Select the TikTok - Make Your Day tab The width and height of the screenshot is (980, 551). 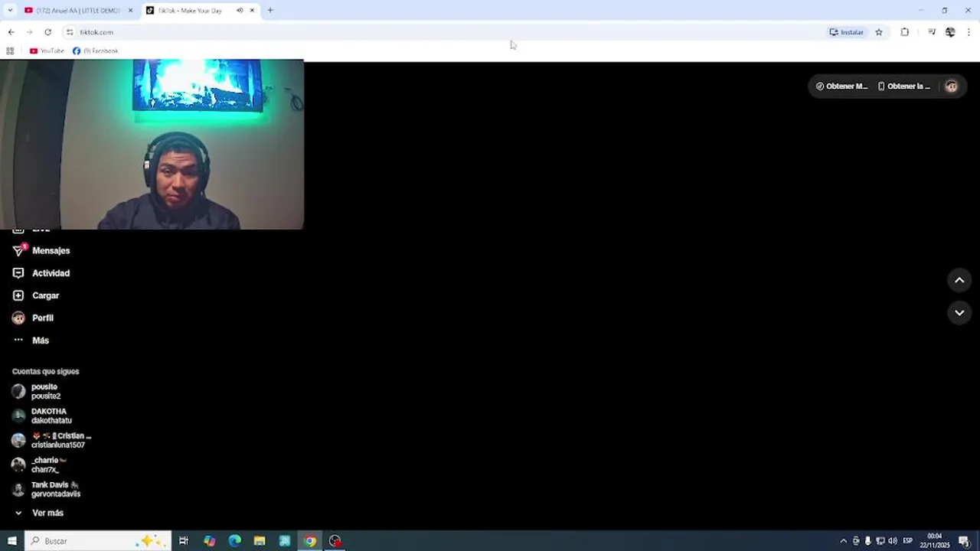[189, 11]
